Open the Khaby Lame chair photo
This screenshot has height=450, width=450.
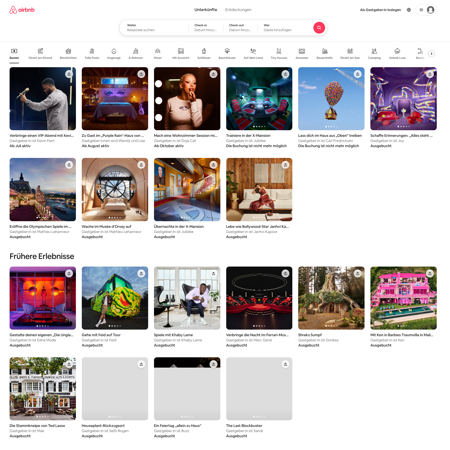(187, 298)
